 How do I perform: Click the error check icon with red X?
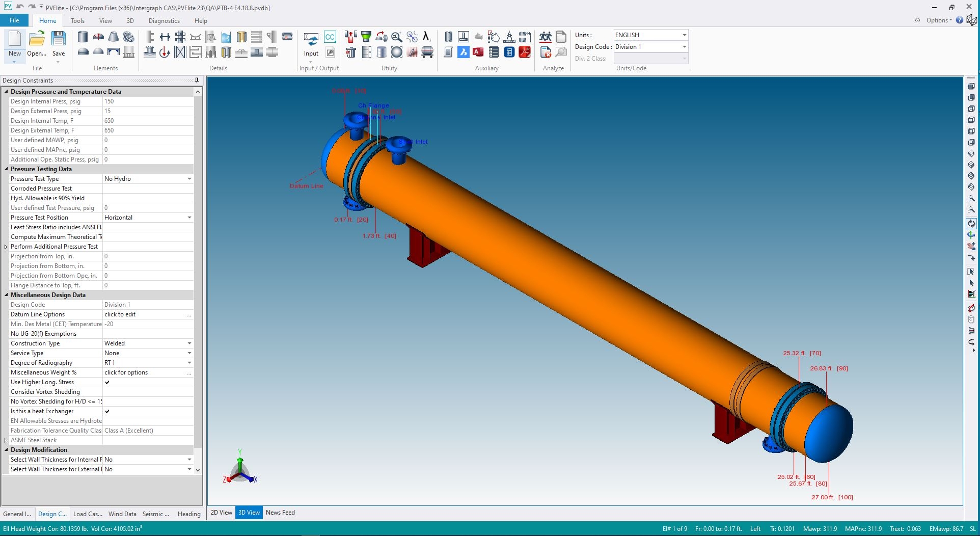click(x=546, y=52)
